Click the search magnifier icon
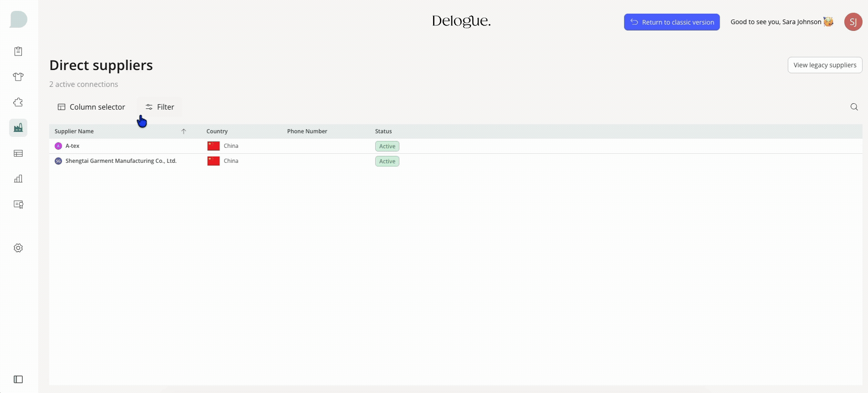Image resolution: width=868 pixels, height=393 pixels. click(854, 107)
